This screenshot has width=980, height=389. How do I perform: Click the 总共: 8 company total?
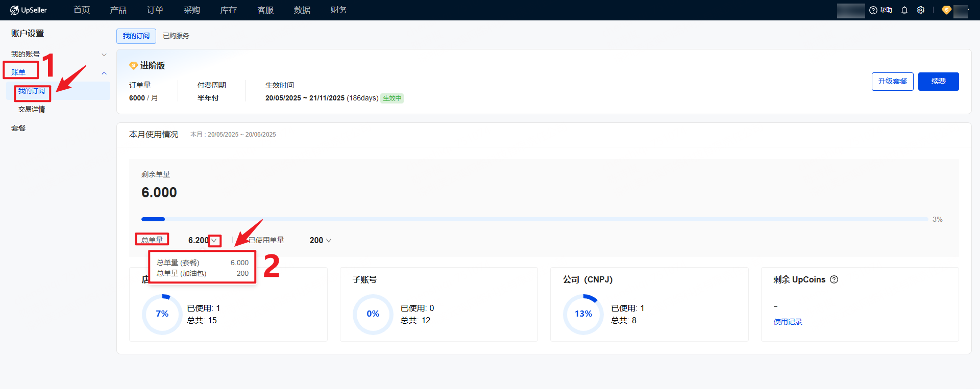pyautogui.click(x=624, y=321)
